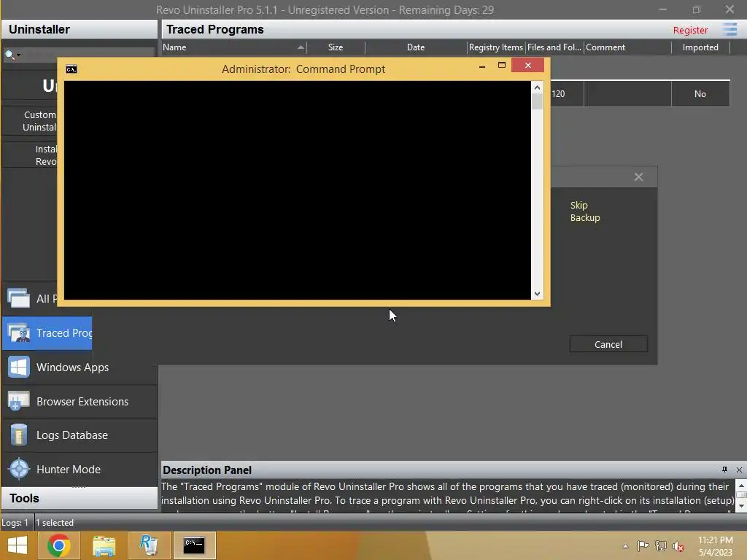Screen dimensions: 747x560
Task: Sort by Imported column header
Action: click(700, 47)
